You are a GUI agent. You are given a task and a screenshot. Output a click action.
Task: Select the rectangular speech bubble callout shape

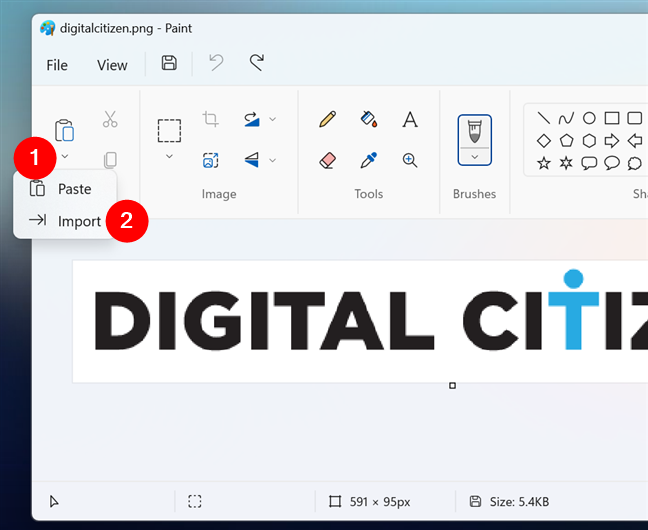point(589,163)
